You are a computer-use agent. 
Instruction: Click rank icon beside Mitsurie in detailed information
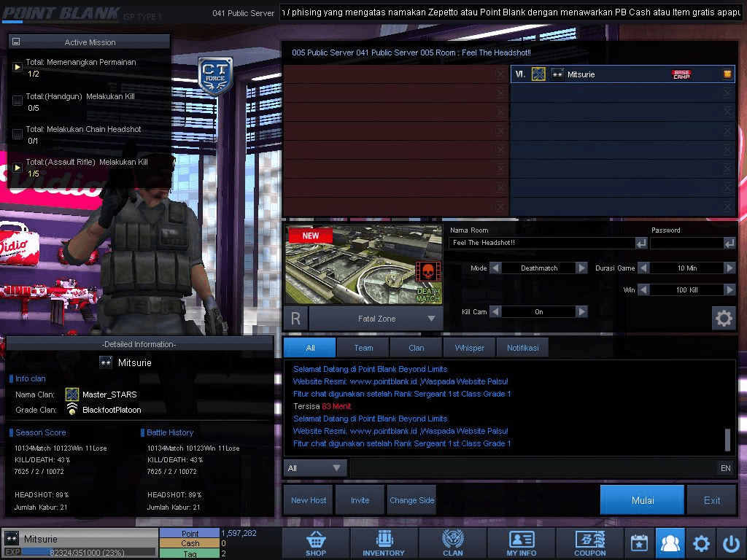coord(106,362)
